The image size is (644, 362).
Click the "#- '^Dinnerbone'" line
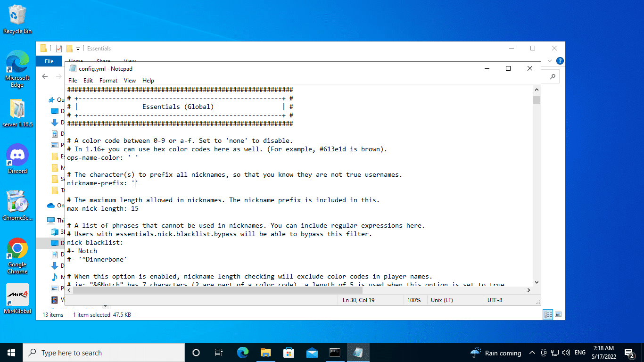pos(97,259)
